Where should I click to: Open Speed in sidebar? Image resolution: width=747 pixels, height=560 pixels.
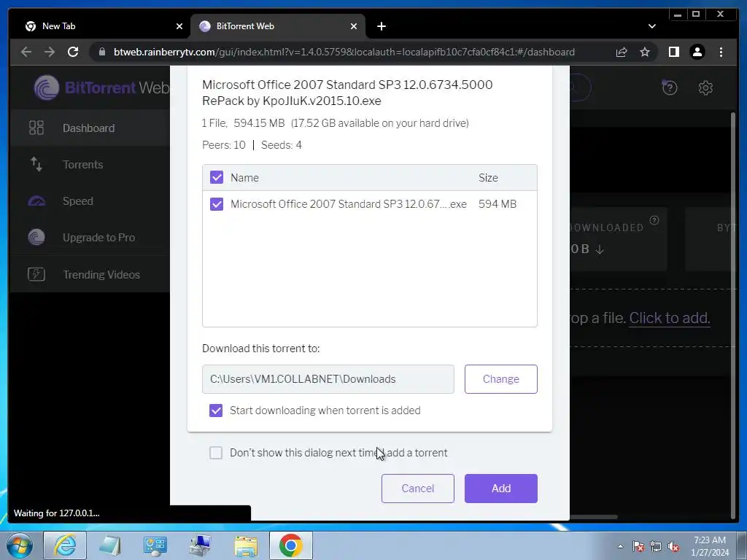click(90, 201)
